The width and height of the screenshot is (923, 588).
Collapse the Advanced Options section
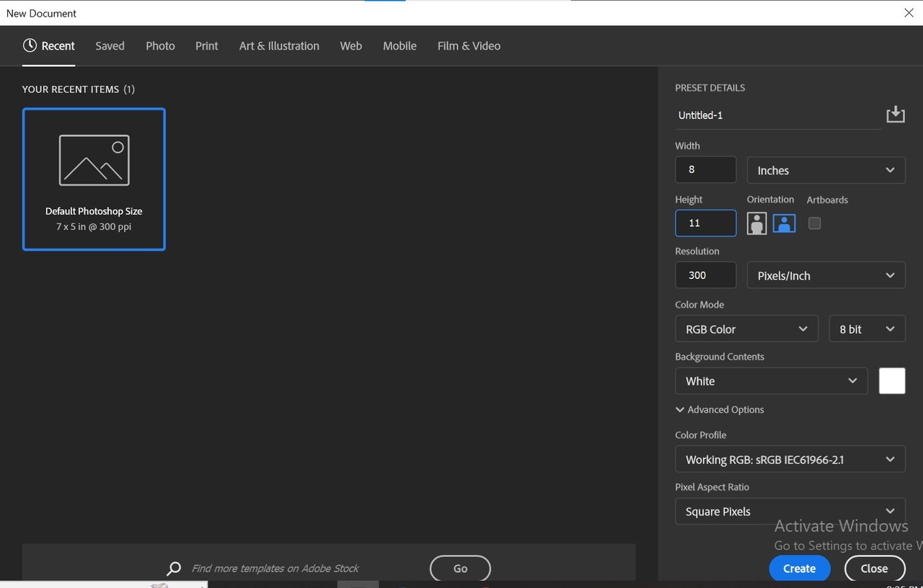720,409
